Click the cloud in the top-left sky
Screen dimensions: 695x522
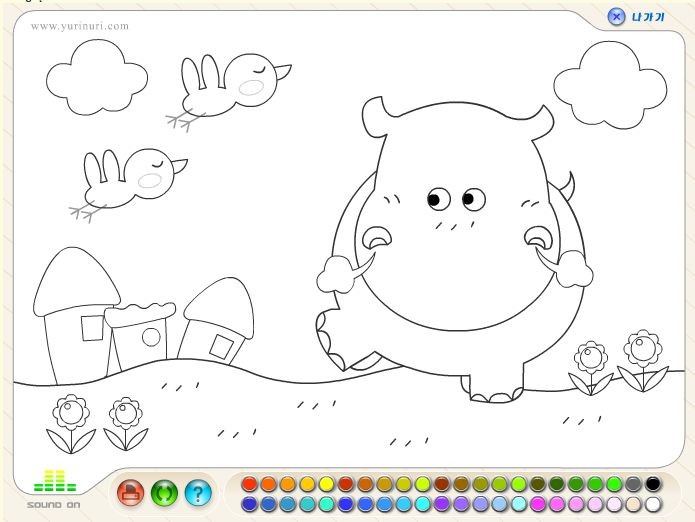pos(96,75)
